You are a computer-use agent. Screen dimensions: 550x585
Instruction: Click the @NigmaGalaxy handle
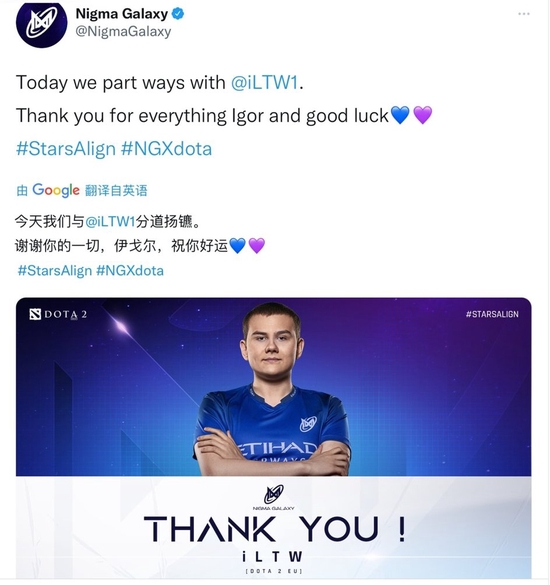(123, 31)
